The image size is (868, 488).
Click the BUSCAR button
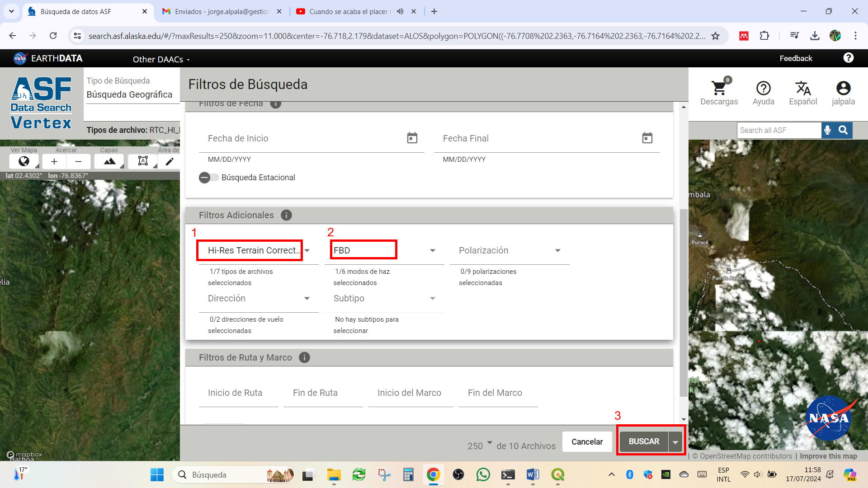pyautogui.click(x=644, y=441)
